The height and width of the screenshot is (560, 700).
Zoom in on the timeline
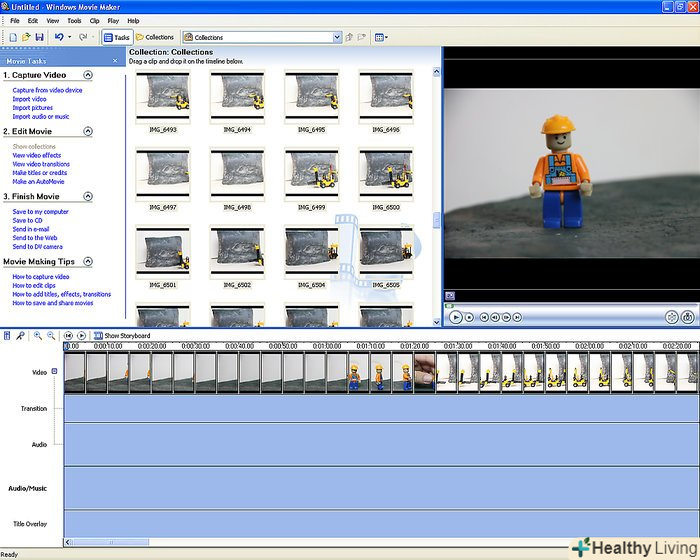click(x=37, y=336)
